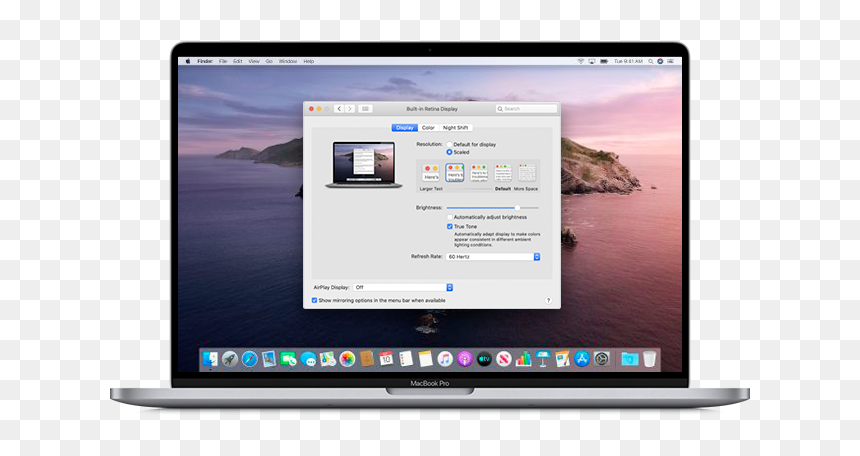Choose the second scaled resolution thumbnail
Screen dimensions: 860x456
click(455, 173)
